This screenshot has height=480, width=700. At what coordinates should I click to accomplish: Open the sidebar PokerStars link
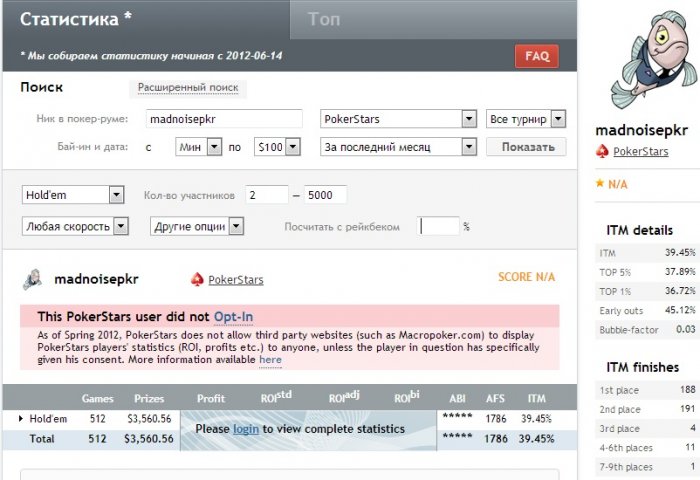point(641,152)
